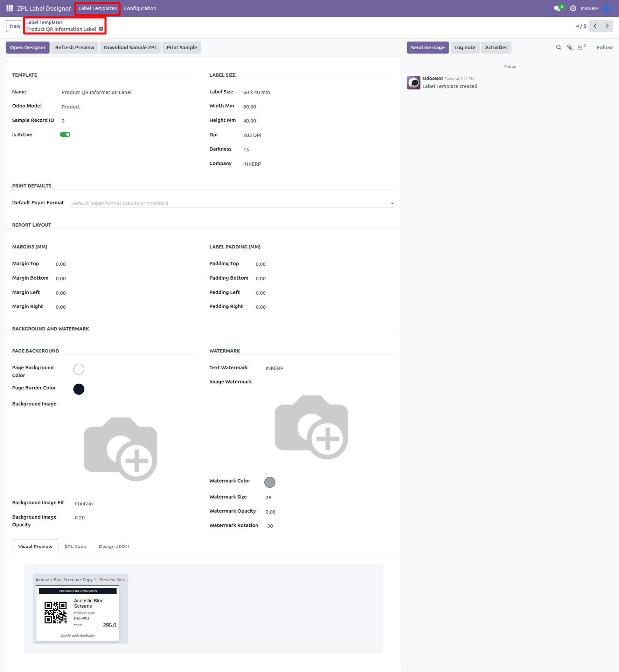
Task: Open the Configuration menu
Action: point(140,8)
